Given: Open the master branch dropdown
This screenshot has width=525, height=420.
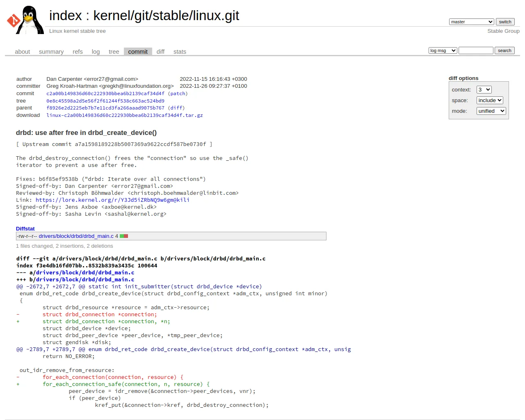Looking at the screenshot, I should [x=471, y=22].
